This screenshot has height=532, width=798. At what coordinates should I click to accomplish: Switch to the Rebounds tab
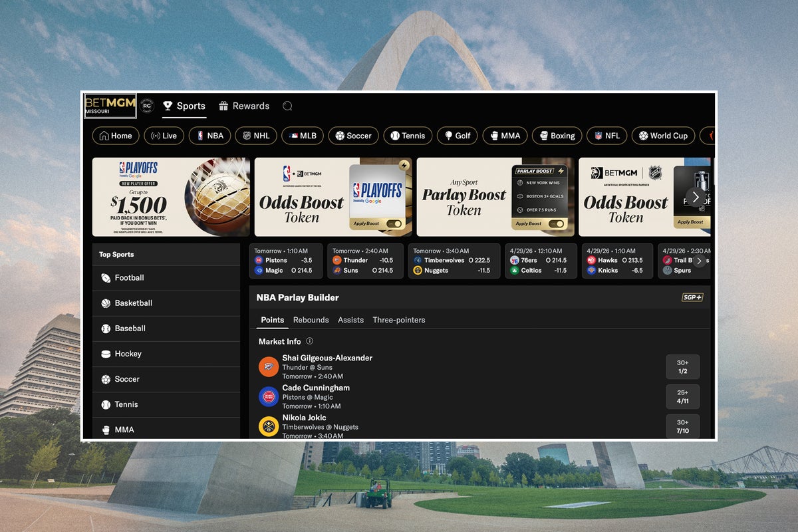(311, 320)
